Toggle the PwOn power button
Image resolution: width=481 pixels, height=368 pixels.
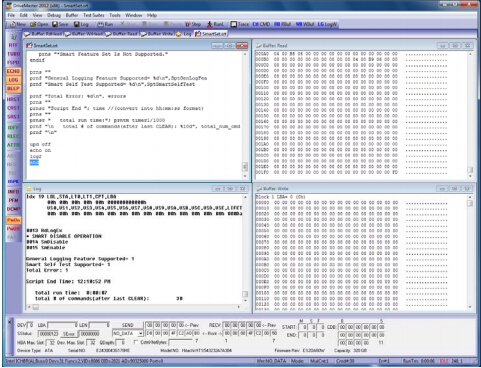13,220
